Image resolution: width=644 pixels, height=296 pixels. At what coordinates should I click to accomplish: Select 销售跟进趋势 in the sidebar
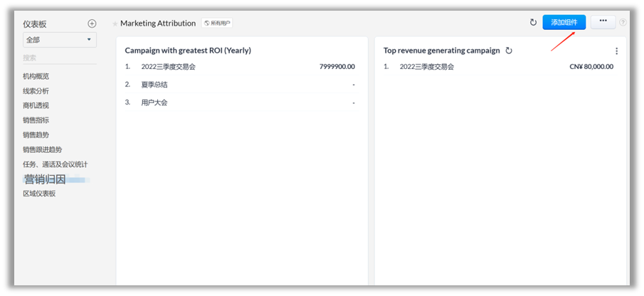(42, 149)
